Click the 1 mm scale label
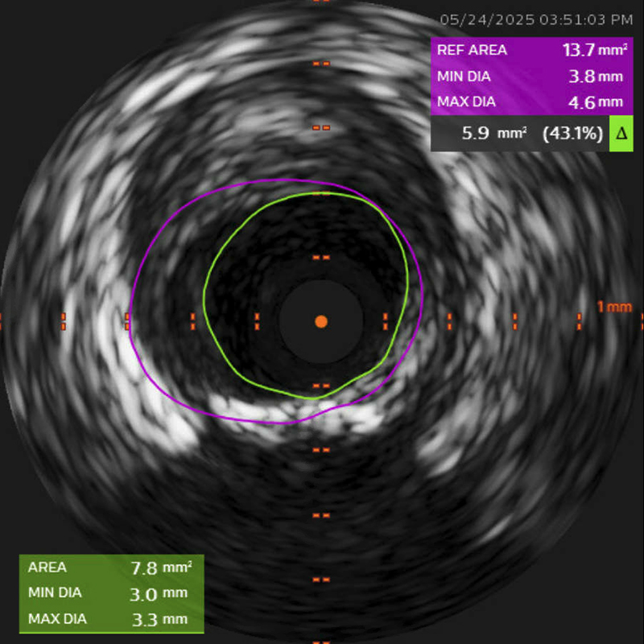The image size is (644, 644). click(614, 307)
